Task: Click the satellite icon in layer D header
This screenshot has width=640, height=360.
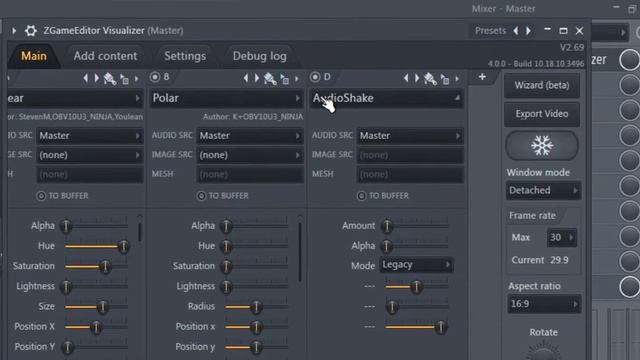Action: [430, 78]
